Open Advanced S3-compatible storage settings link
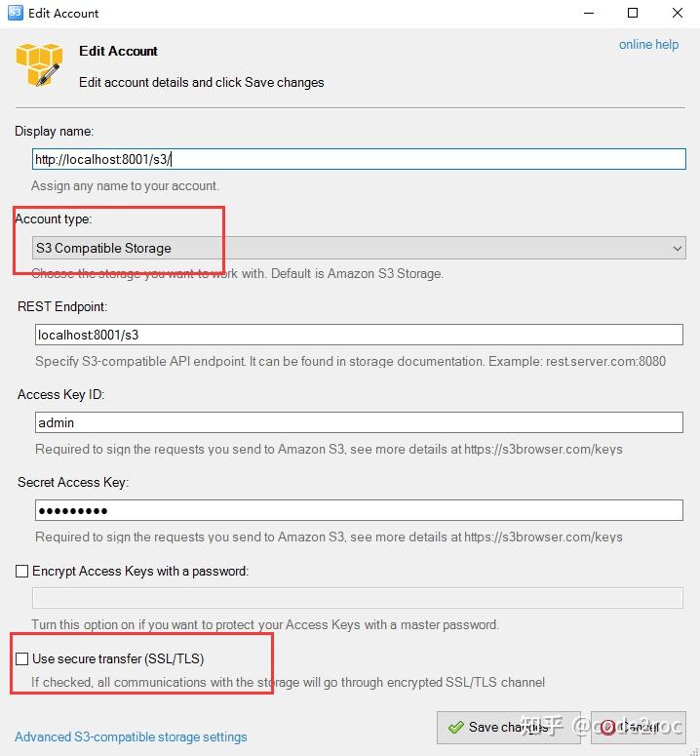700x756 pixels. (131, 736)
